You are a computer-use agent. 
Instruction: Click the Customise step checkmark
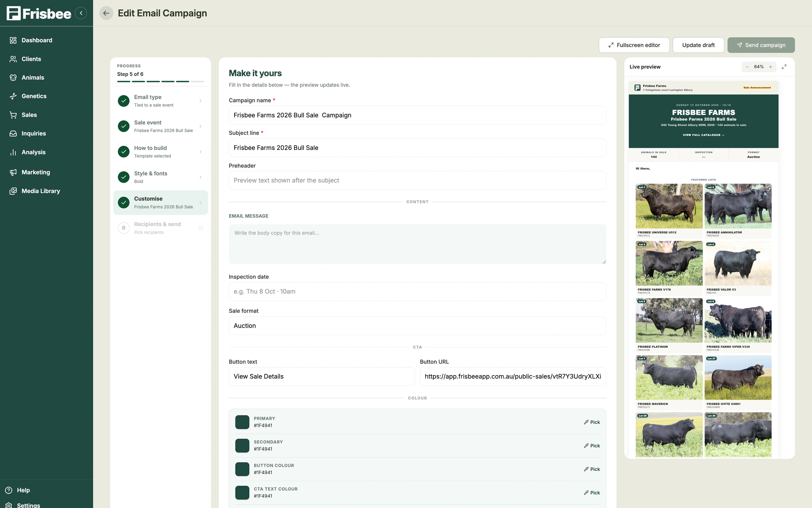pos(124,203)
